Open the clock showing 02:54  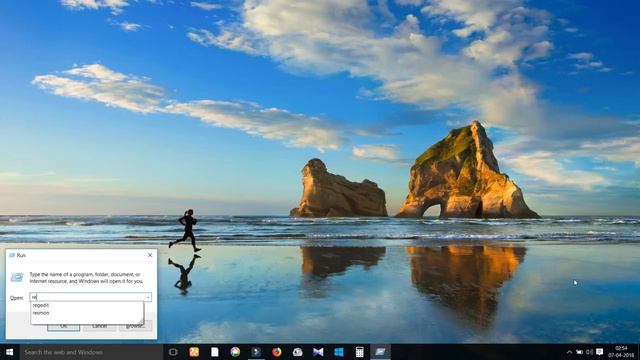[621, 352]
